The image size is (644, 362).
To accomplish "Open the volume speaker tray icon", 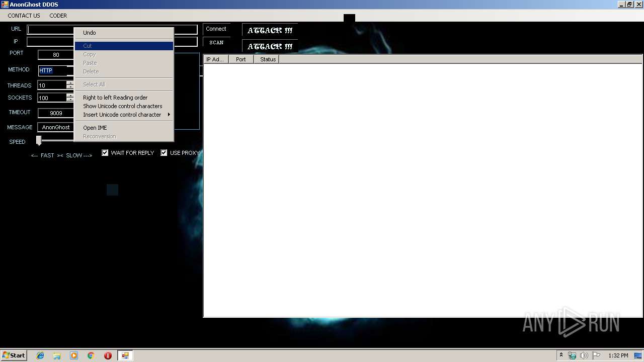I will [x=584, y=355].
